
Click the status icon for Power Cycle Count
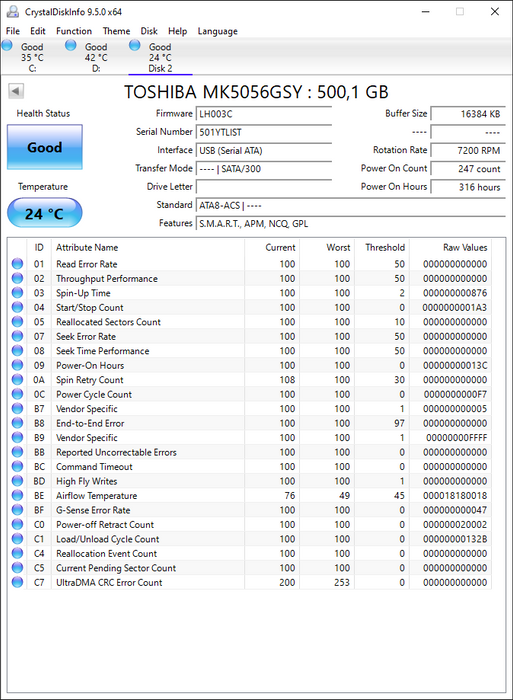click(17, 394)
